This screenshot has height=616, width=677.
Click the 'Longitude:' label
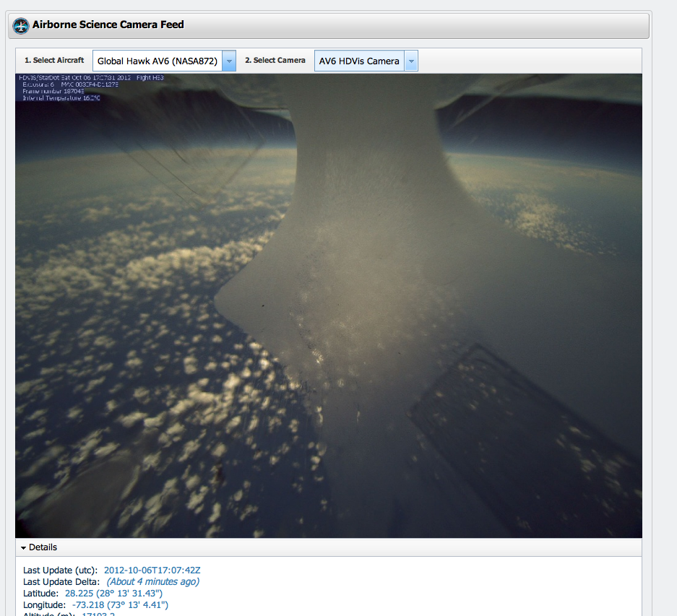coord(45,604)
